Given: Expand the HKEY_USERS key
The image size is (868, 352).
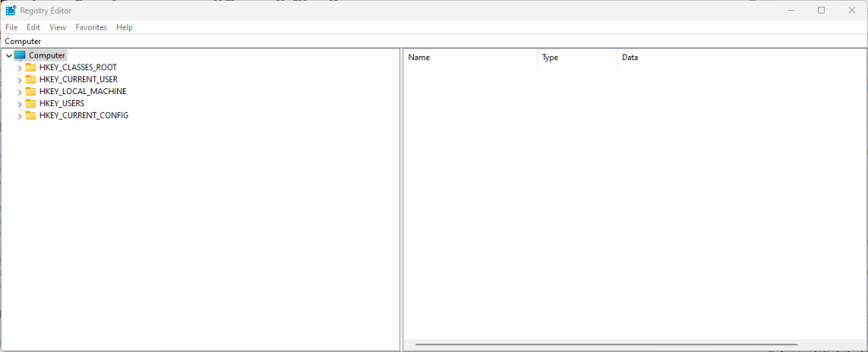Looking at the screenshot, I should tap(20, 104).
